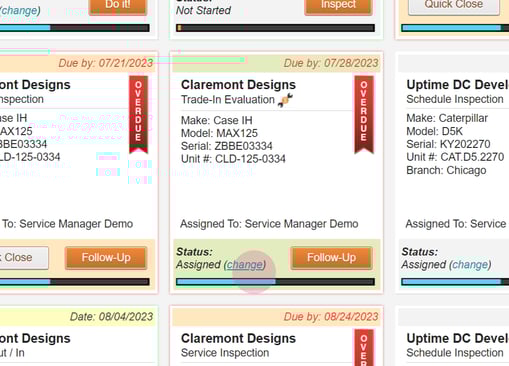The image size is (509, 366).
Task: Open change link on the Caterpillar D5K card
Action: pyautogui.click(x=470, y=265)
